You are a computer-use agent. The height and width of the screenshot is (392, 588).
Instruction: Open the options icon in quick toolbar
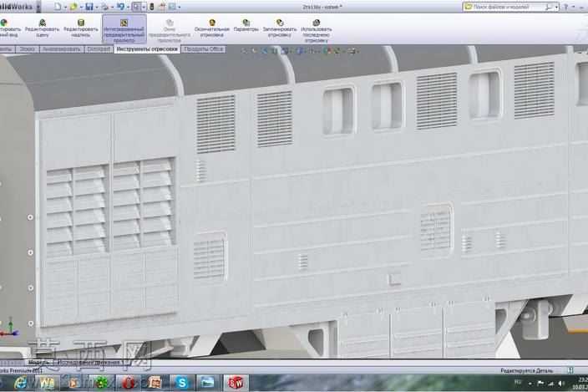point(172,7)
